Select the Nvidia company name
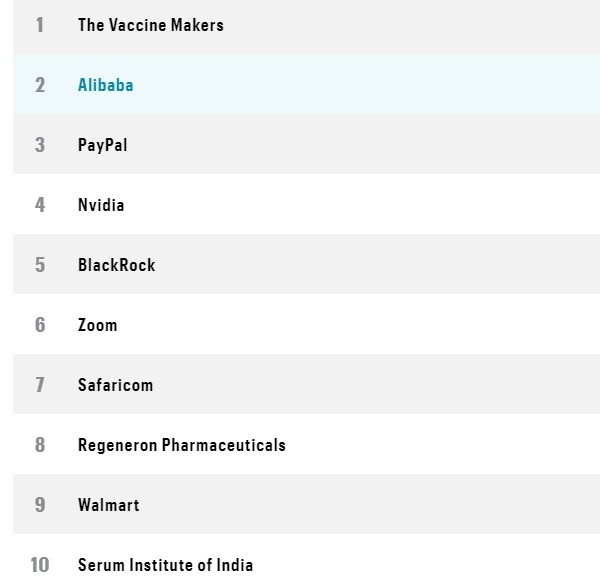This screenshot has height=585, width=600. click(x=101, y=205)
